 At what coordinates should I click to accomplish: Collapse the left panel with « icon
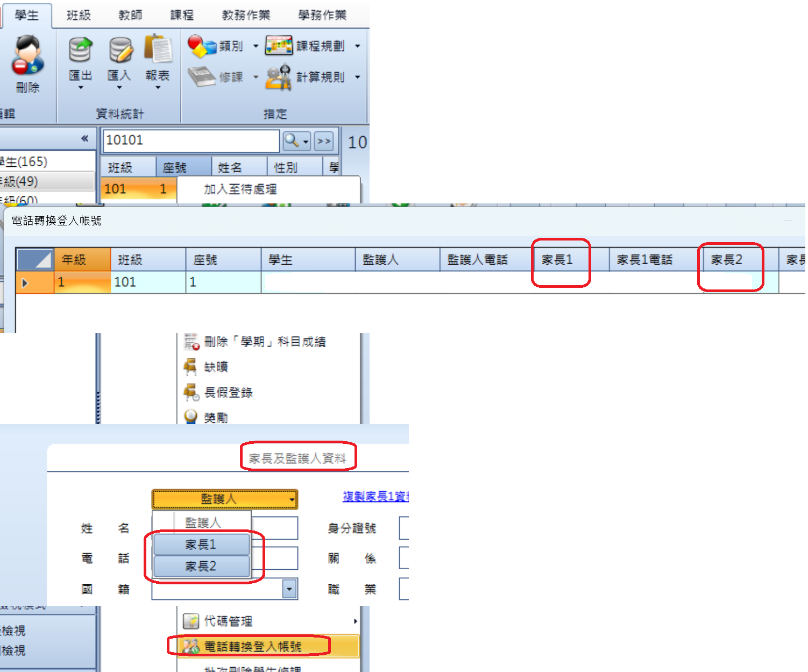(x=84, y=138)
